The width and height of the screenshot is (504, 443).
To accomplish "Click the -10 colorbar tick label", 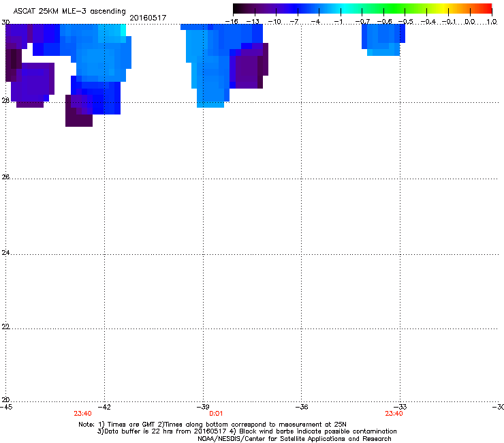I will pyautogui.click(x=274, y=22).
